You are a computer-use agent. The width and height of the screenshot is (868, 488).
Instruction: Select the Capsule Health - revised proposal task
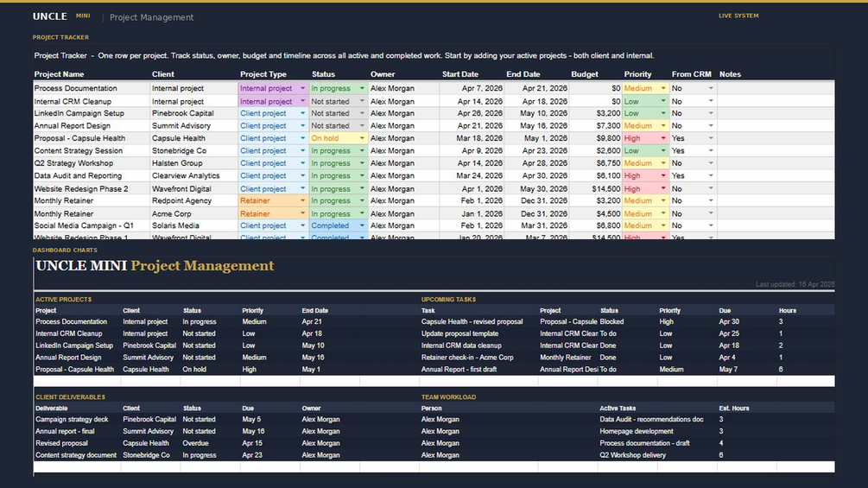tap(472, 321)
